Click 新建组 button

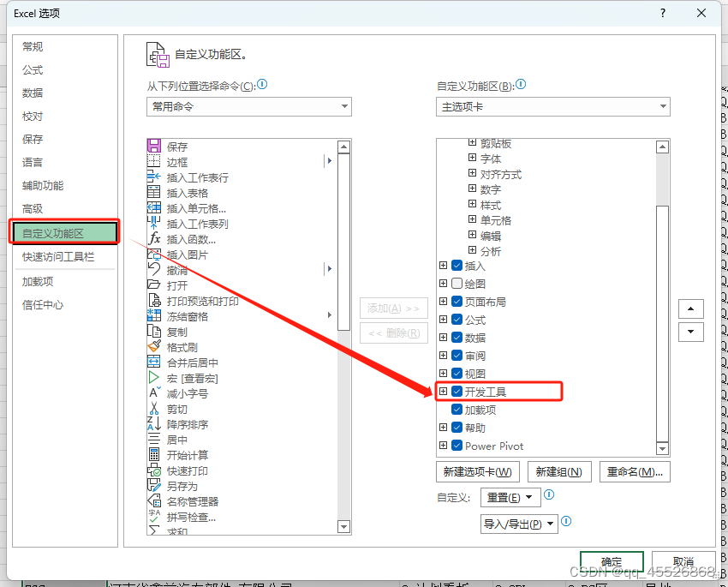tap(559, 472)
